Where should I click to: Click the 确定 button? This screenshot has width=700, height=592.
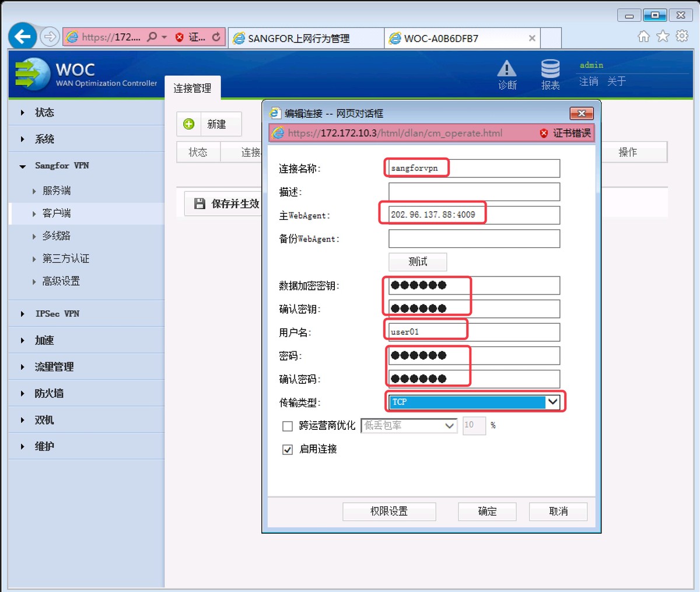pyautogui.click(x=487, y=512)
